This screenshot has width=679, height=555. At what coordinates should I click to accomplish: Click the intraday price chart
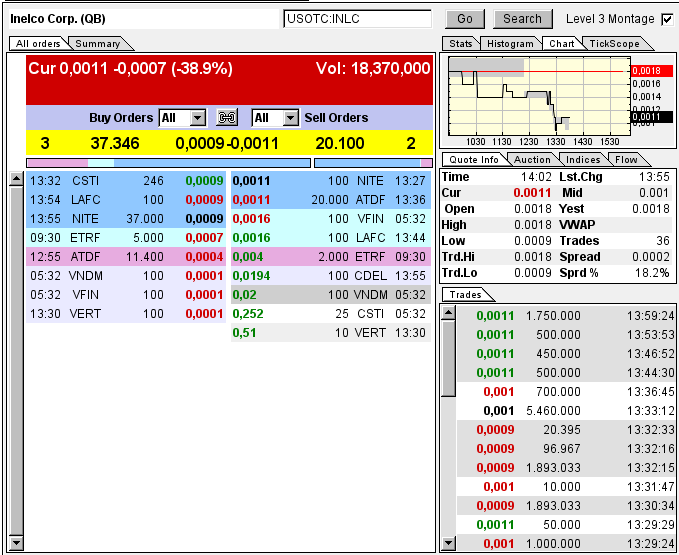click(x=540, y=96)
